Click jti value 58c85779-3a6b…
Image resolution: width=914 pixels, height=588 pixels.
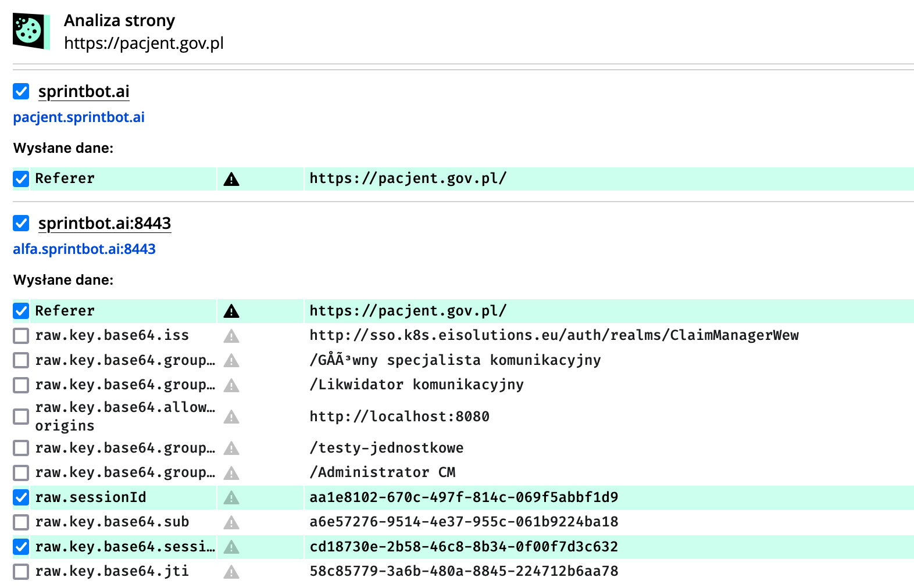point(464,571)
